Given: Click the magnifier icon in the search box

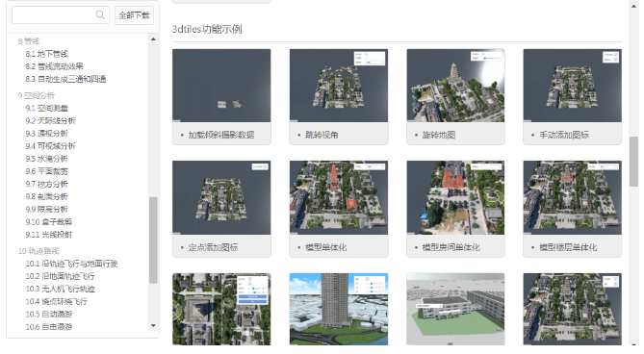Looking at the screenshot, I should point(100,14).
